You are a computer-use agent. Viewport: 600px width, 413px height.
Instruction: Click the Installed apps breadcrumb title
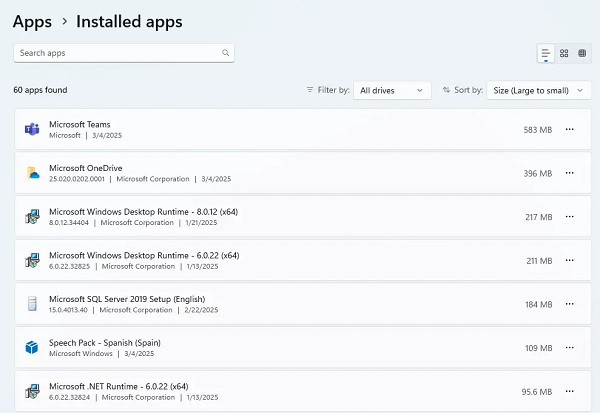click(129, 22)
